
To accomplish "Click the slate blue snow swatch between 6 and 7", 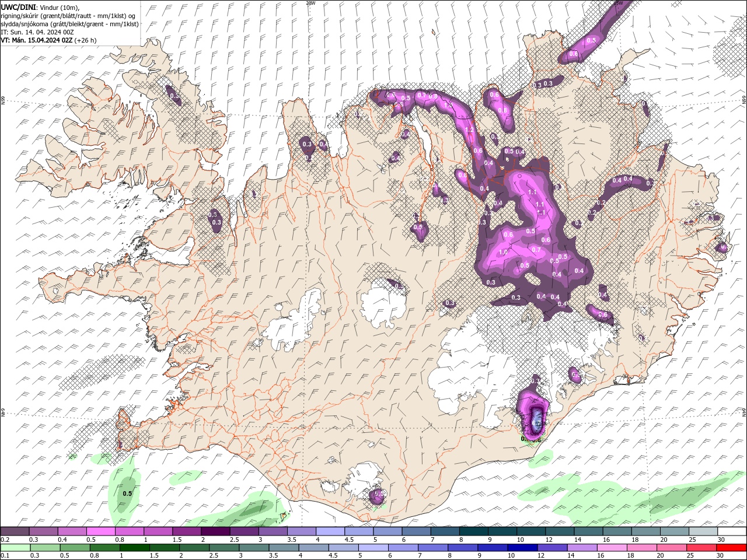I will (417, 531).
